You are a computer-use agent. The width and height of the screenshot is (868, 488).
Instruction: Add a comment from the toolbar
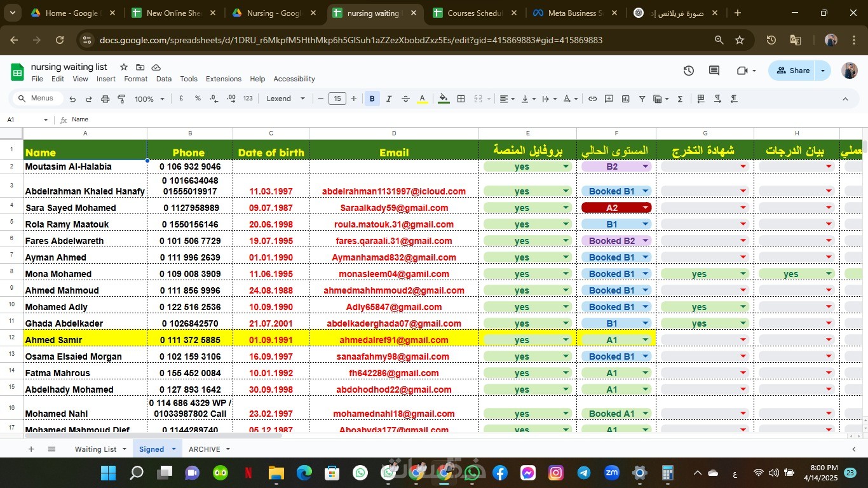pyautogui.click(x=609, y=98)
